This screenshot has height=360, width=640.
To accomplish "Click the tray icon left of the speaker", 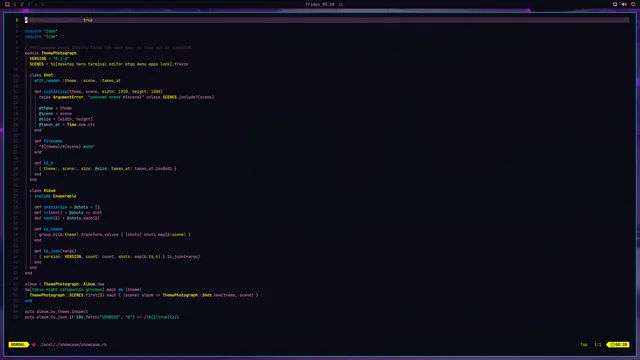I will click(615, 4).
